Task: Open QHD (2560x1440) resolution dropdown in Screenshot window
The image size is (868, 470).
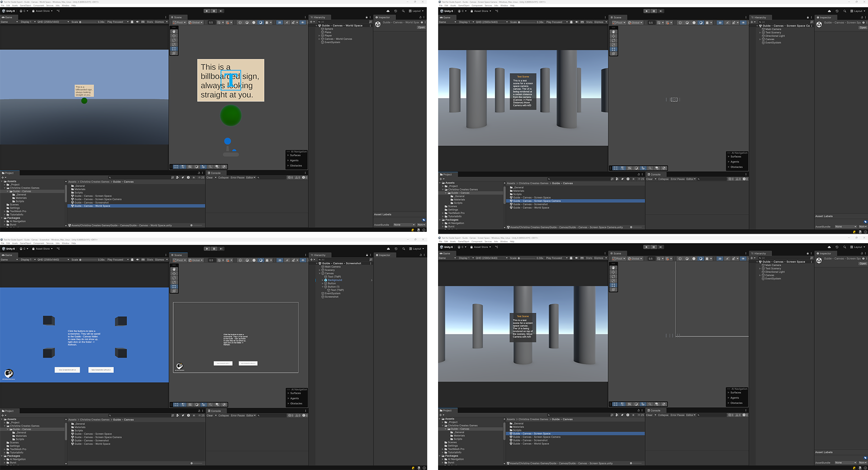Action: 53,259
